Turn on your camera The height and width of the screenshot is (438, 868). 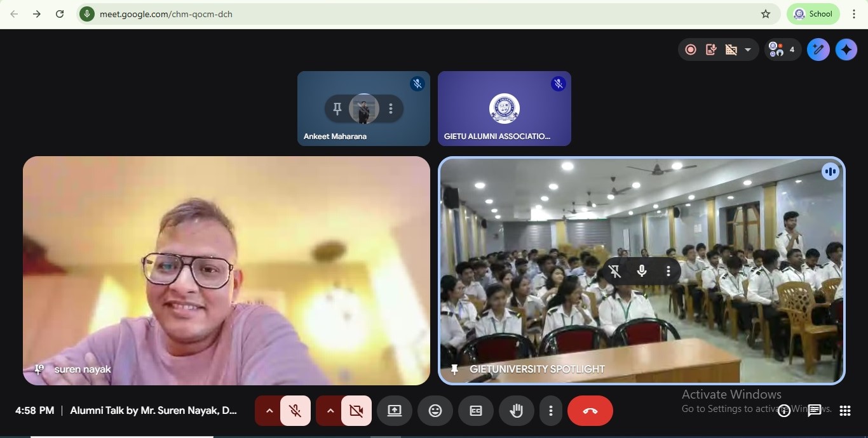click(x=356, y=411)
